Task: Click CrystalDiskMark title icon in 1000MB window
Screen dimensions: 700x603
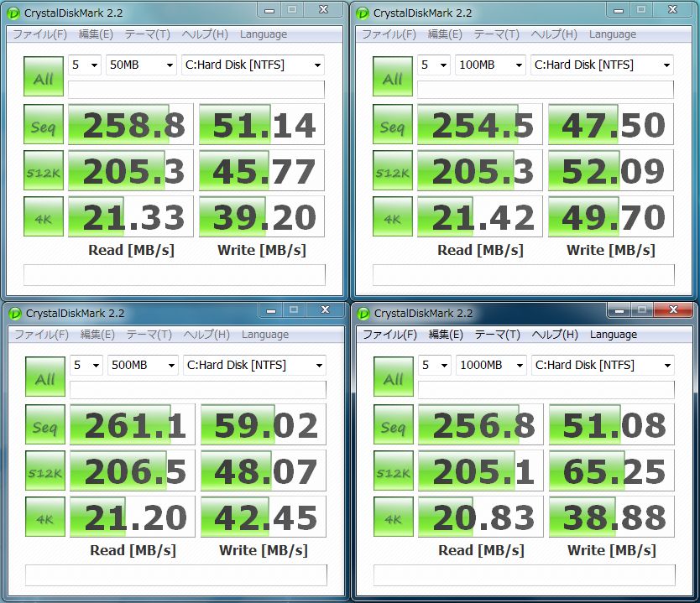Action: pos(363,314)
